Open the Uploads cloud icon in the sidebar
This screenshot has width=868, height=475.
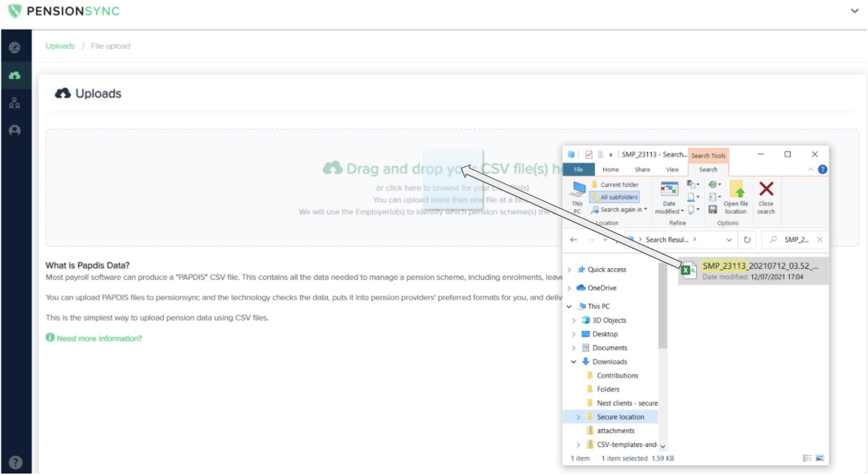coord(15,74)
